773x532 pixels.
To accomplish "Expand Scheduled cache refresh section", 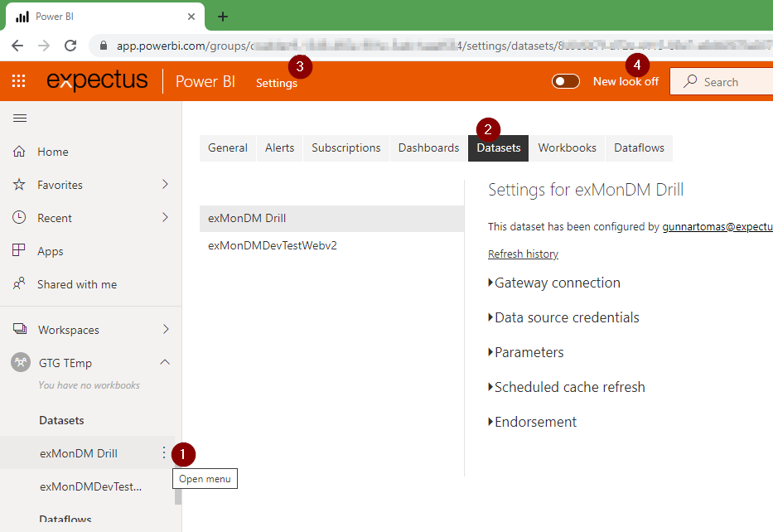I will 567,387.
